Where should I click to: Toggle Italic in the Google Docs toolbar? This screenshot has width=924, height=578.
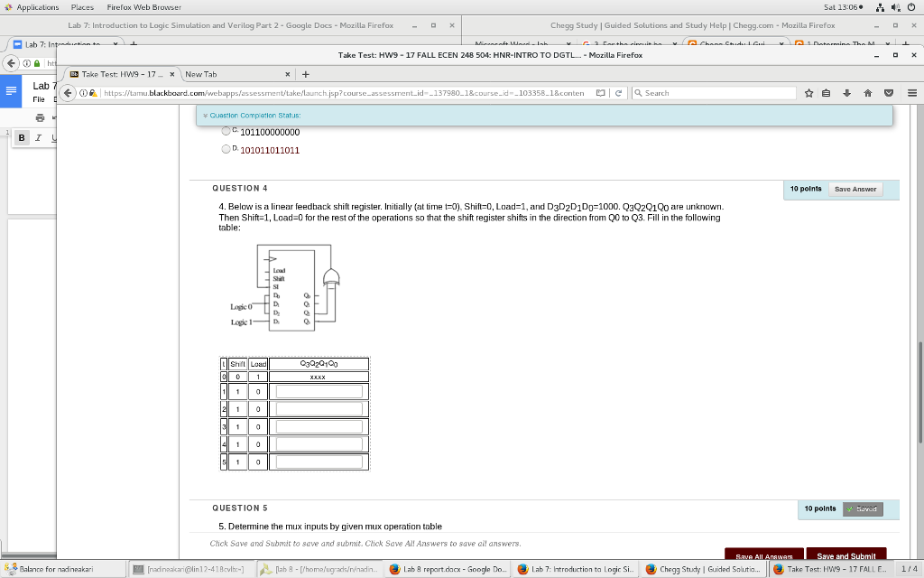(38, 137)
